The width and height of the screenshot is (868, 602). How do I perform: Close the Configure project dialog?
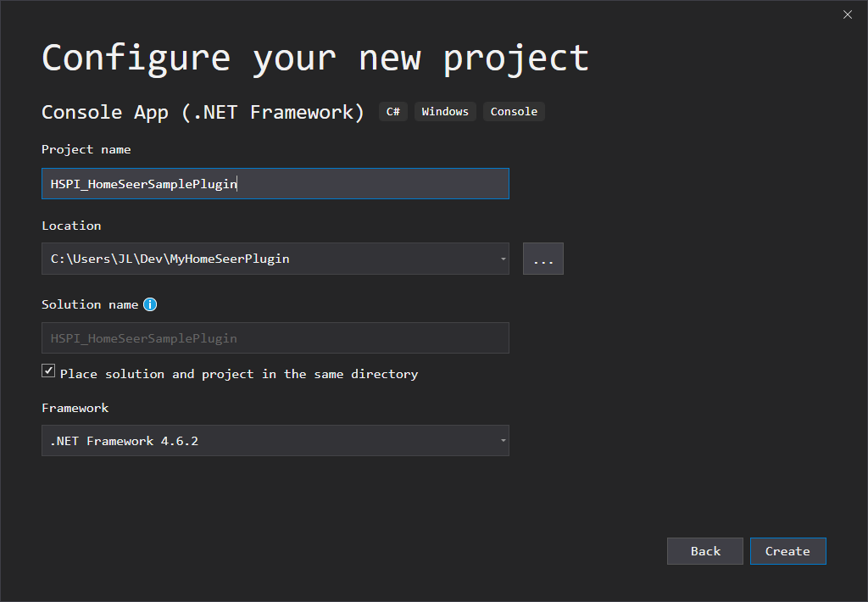(847, 14)
